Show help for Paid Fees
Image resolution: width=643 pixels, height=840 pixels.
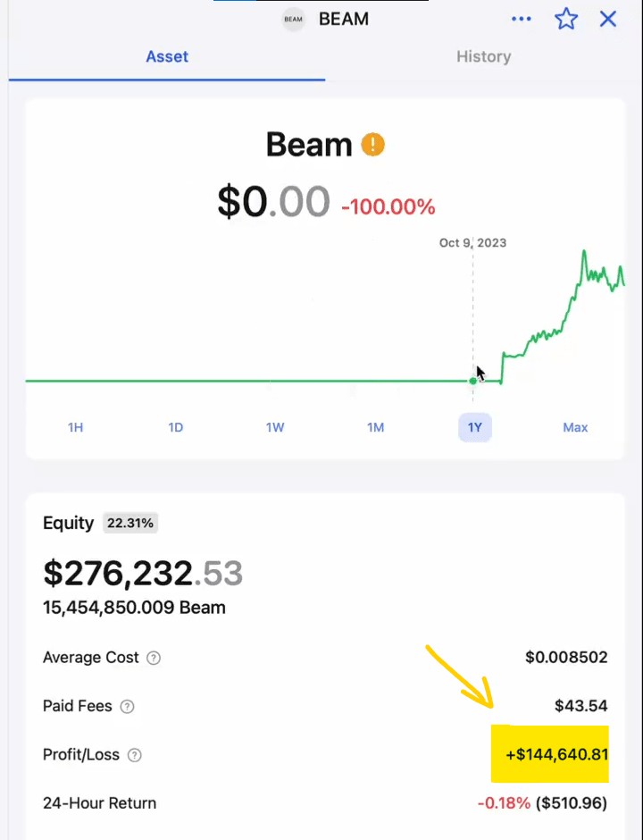point(127,707)
